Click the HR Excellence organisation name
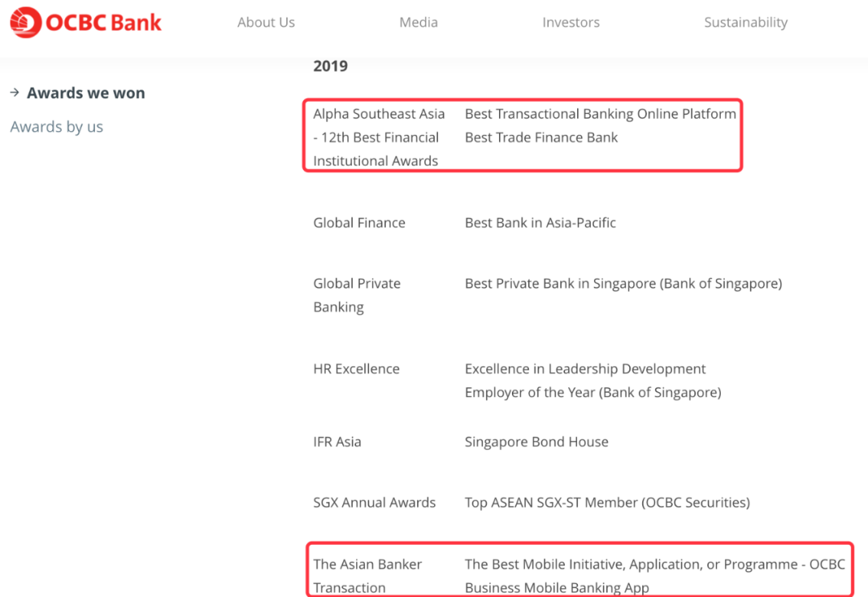Viewport: 868px width, 597px height. click(357, 369)
